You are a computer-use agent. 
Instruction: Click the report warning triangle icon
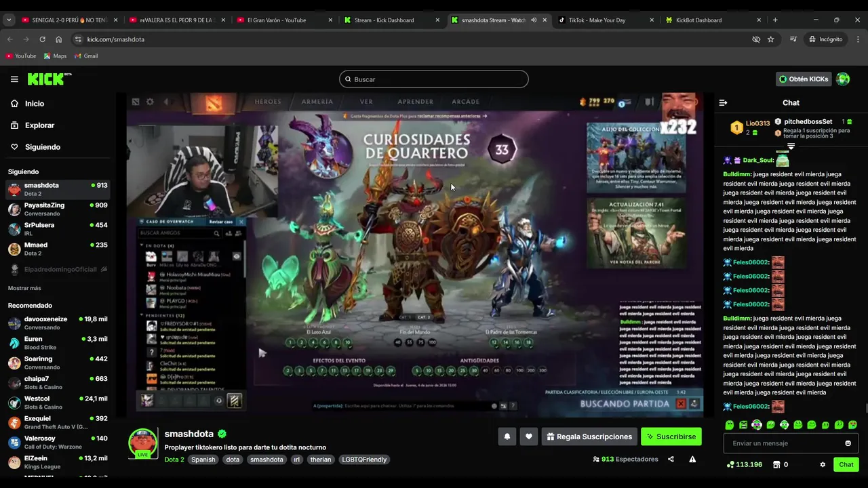(692, 460)
